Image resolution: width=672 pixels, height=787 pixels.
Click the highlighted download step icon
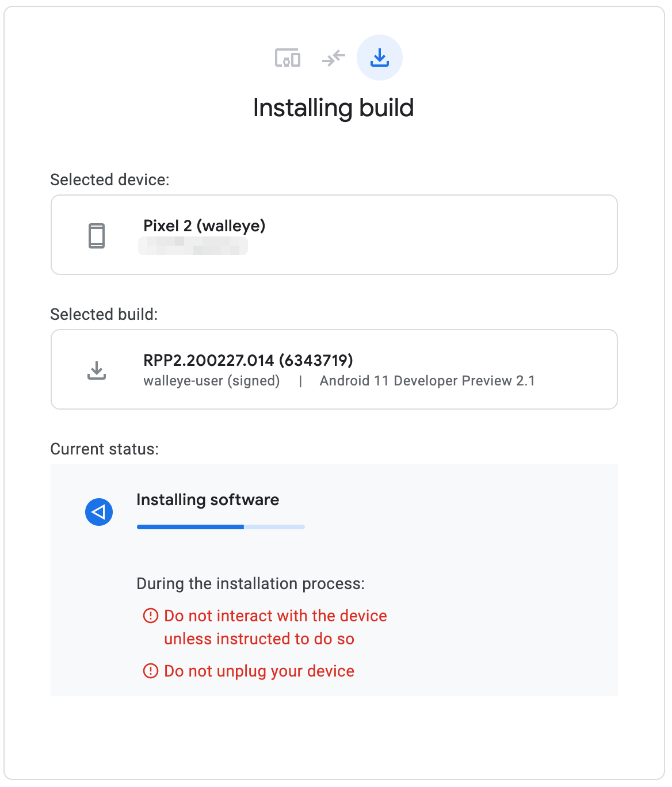click(x=380, y=57)
